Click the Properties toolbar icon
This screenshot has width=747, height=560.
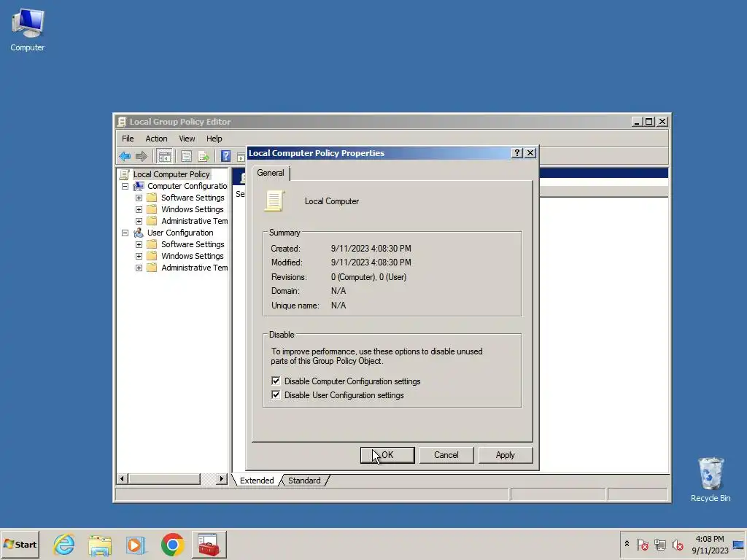click(x=186, y=156)
